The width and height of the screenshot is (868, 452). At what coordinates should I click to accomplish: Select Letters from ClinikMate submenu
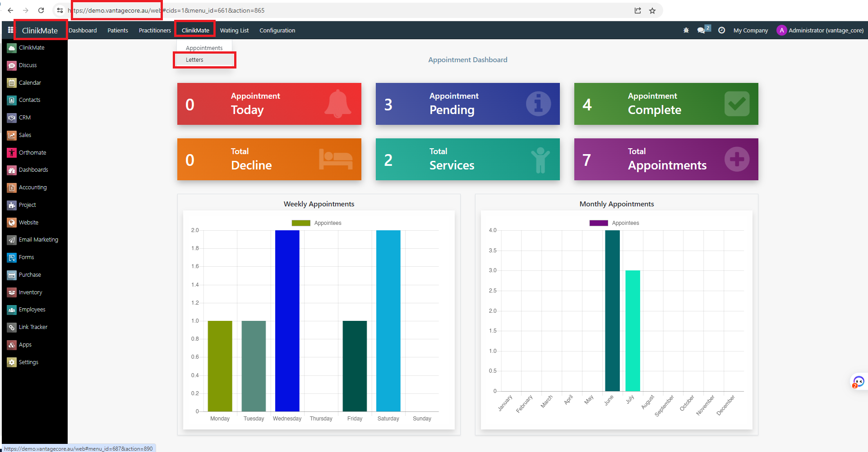[x=194, y=59]
